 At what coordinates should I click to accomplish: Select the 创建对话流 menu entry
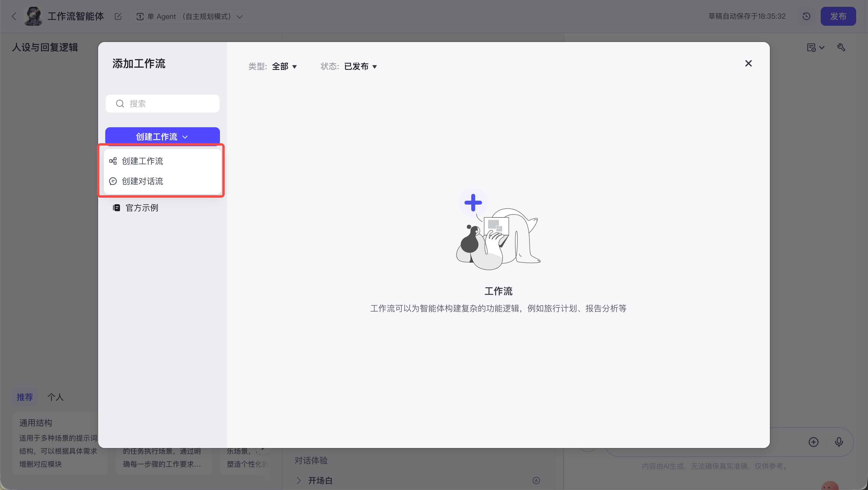click(x=162, y=181)
